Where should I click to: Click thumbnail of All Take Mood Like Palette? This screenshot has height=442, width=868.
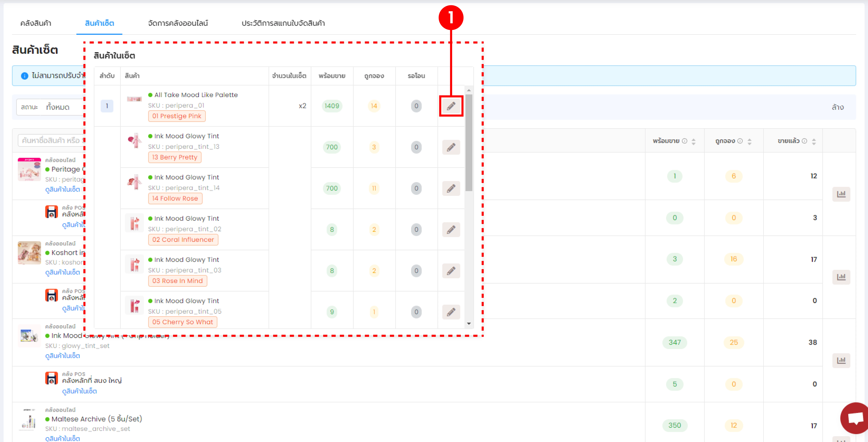tap(134, 99)
